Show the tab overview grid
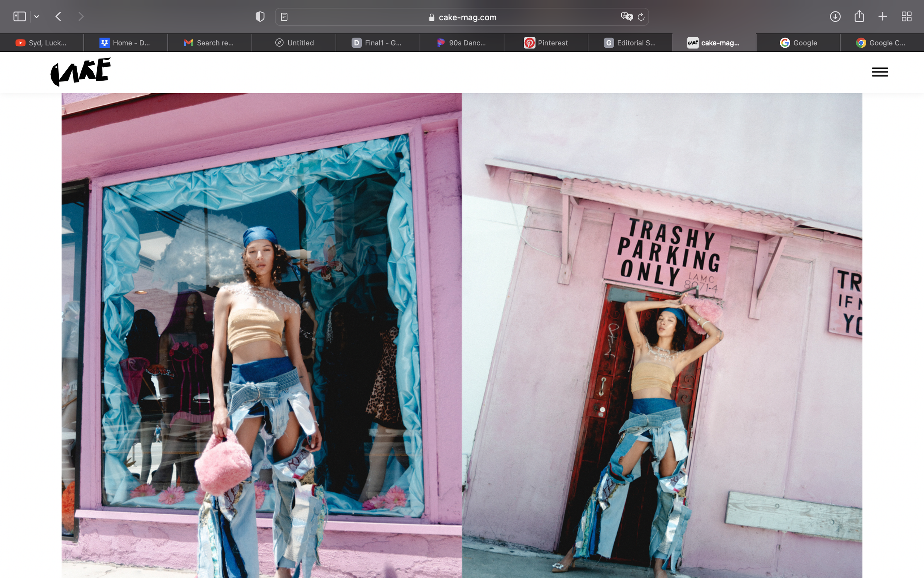This screenshot has width=924, height=578. (906, 16)
